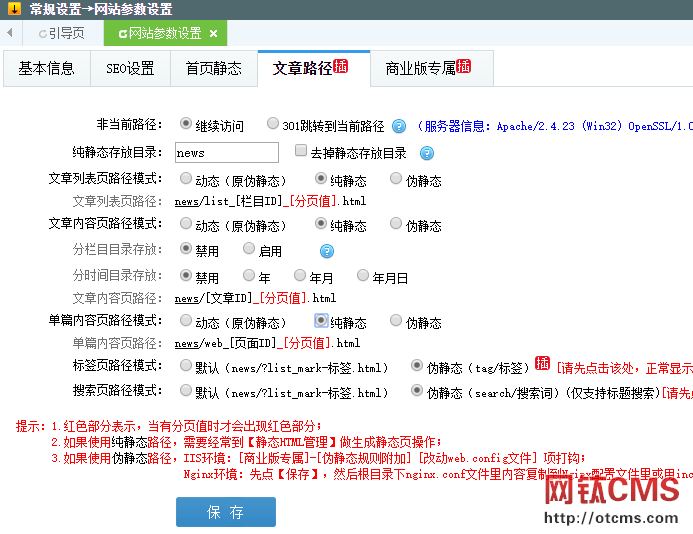This screenshot has height=534, width=693.
Task: Select 年月 for 分时间目录存放
Action: (300, 275)
